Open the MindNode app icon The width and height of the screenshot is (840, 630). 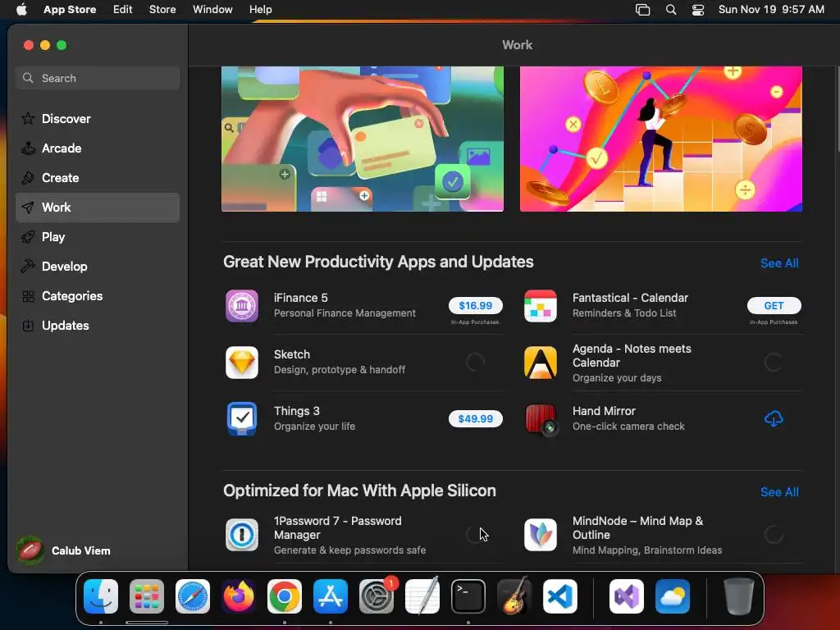pos(540,535)
